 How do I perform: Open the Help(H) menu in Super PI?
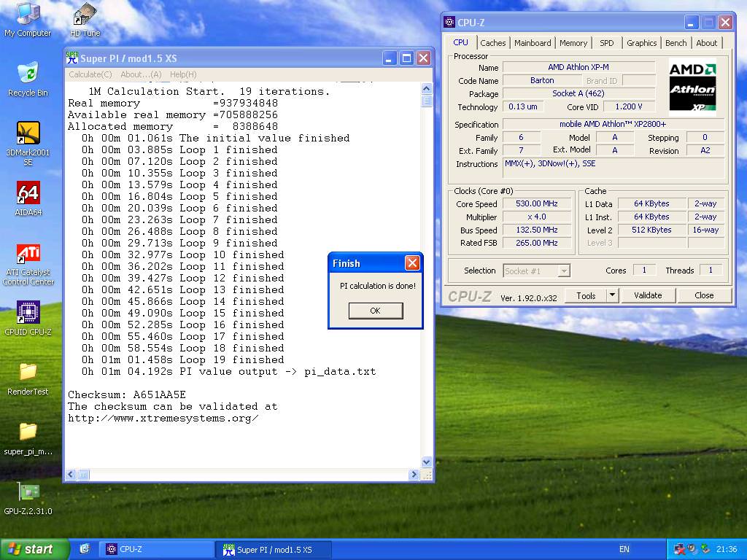tap(183, 74)
